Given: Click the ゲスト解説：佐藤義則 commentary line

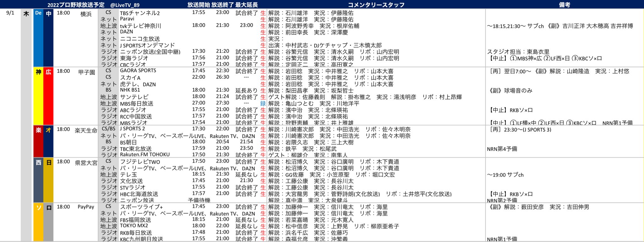Looking at the screenshot, I should [297, 97].
